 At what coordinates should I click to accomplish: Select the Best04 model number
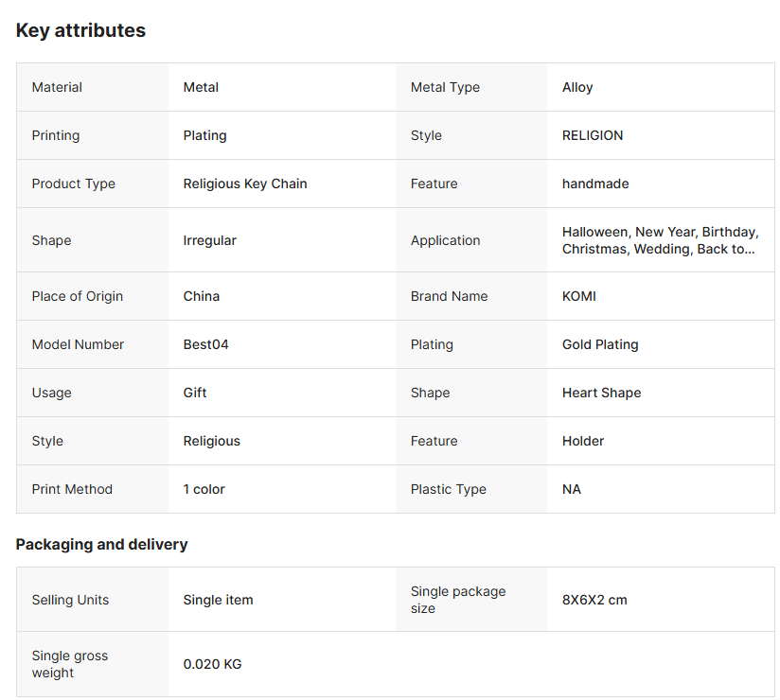(205, 344)
